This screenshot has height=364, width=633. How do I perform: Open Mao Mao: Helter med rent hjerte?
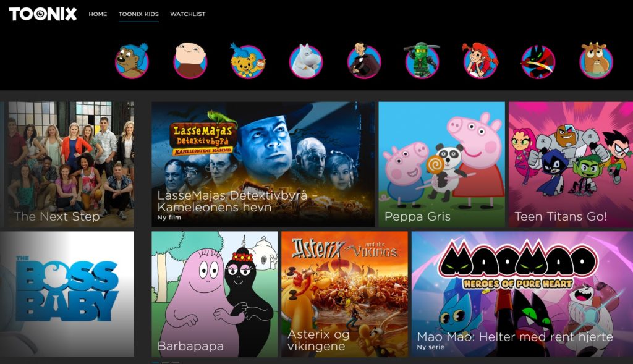pos(522,294)
